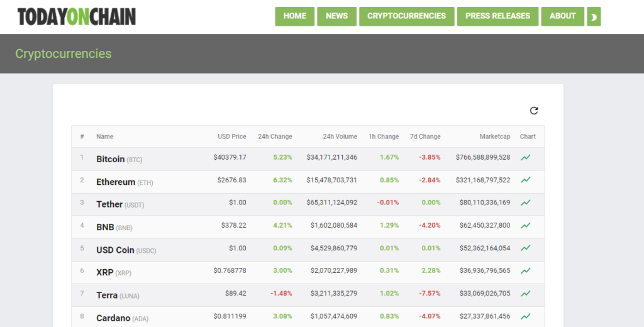Go to the Home page

(x=294, y=16)
